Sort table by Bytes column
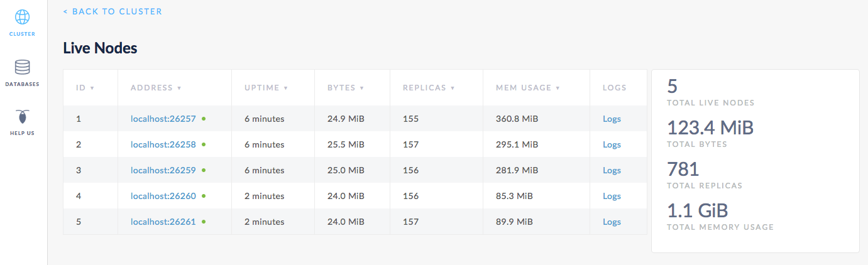 point(345,88)
